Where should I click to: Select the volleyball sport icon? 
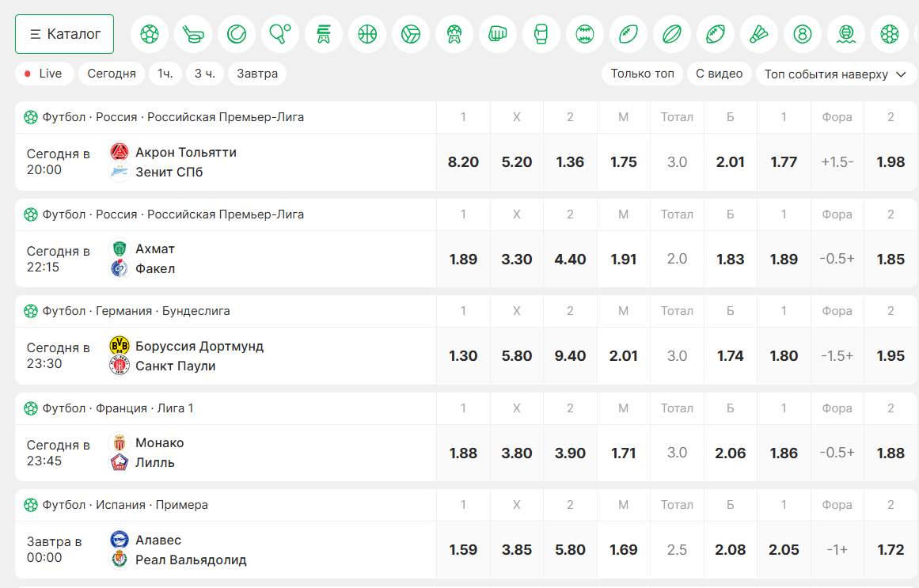(411, 34)
